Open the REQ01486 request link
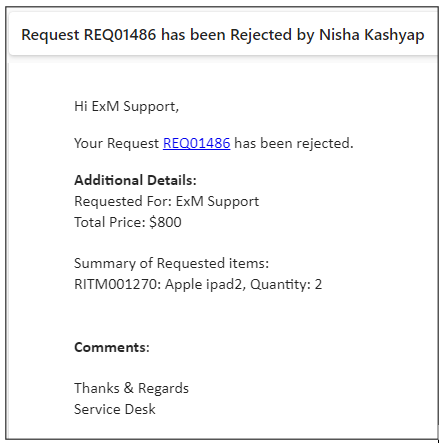 click(196, 143)
